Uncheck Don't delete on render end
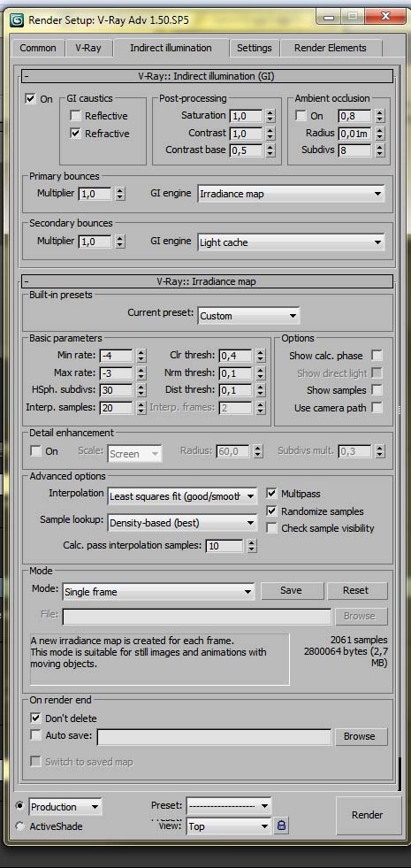The image size is (411, 868). 35,718
